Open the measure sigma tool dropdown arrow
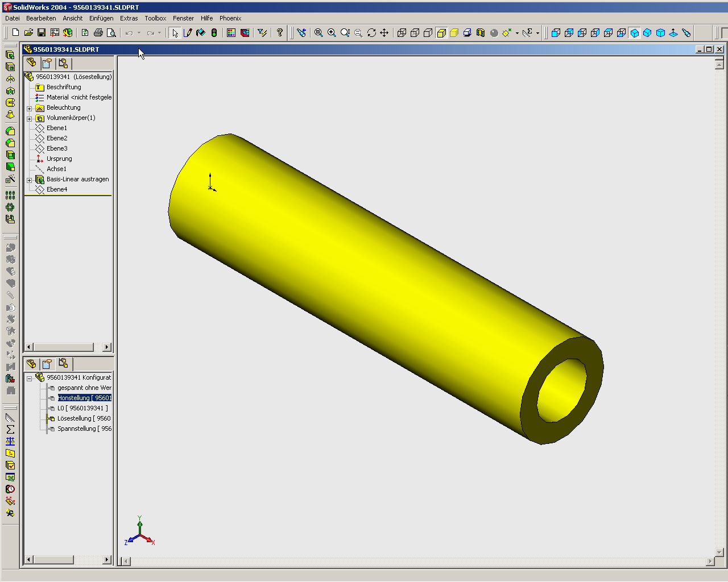 tap(537, 33)
